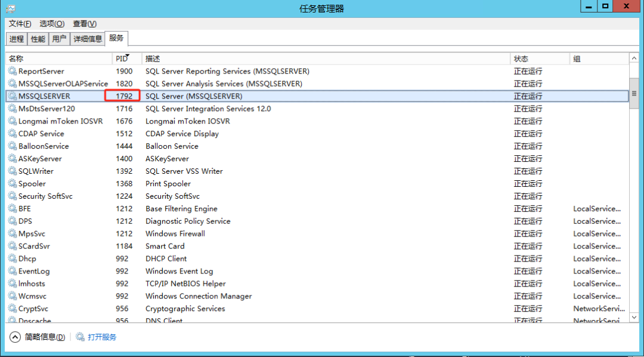
Task: Select the Print Spooler description
Action: click(x=168, y=183)
